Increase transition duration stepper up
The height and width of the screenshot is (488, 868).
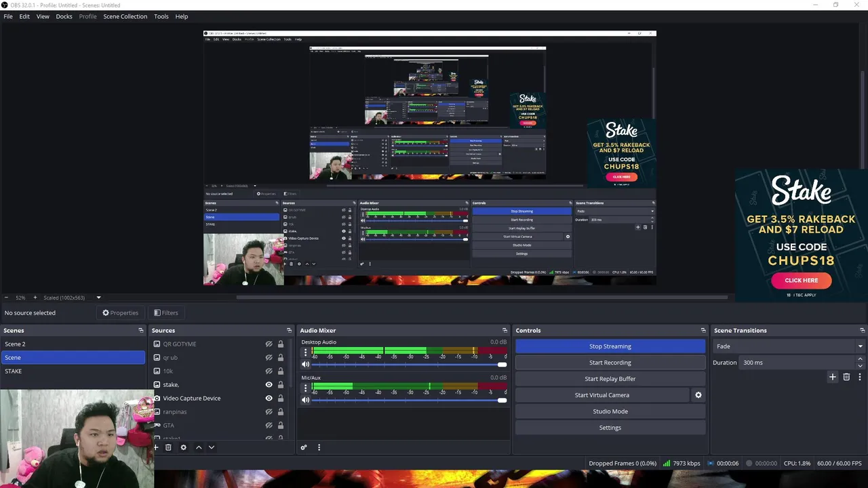tap(860, 360)
